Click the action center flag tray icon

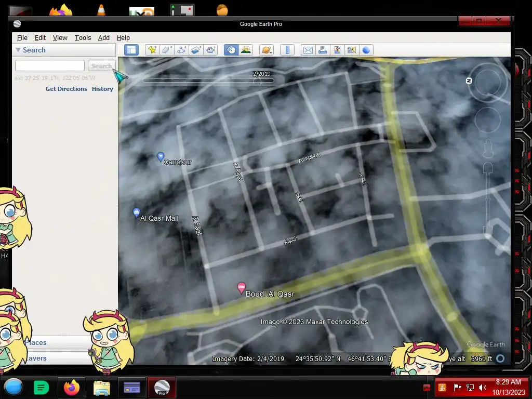point(457,387)
